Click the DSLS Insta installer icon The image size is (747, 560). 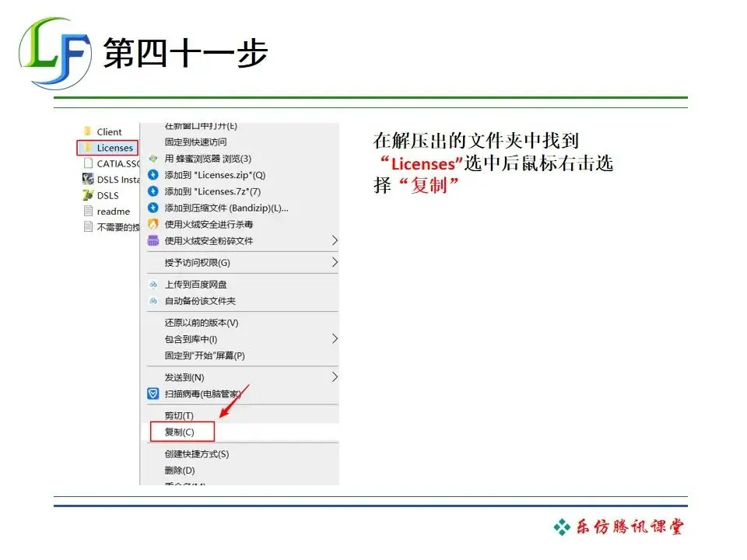tap(88, 179)
